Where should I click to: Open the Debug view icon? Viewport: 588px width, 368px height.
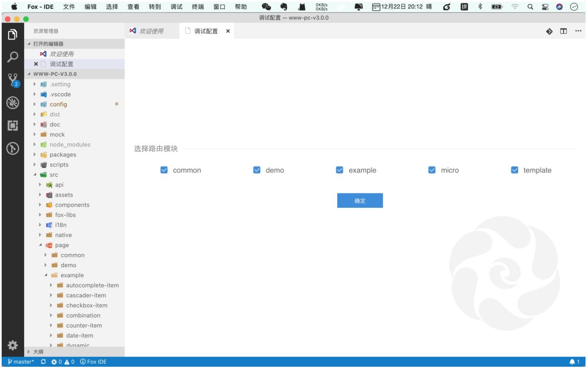(12, 102)
